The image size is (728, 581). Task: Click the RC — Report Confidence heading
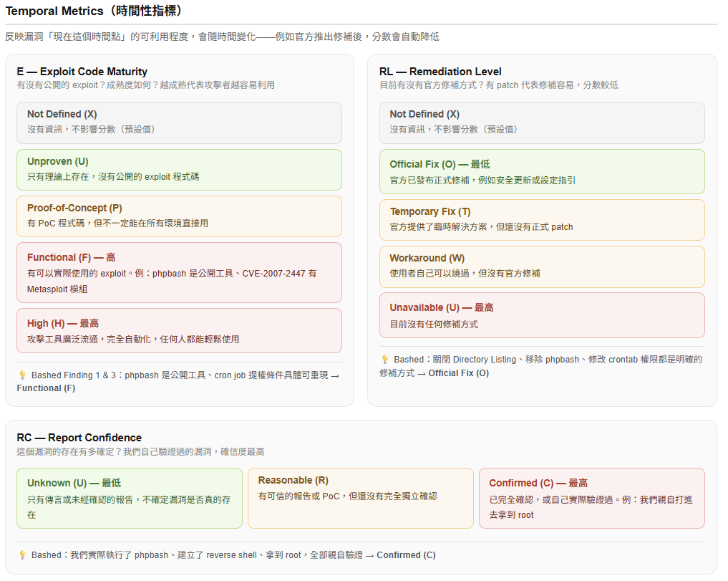pos(79,438)
